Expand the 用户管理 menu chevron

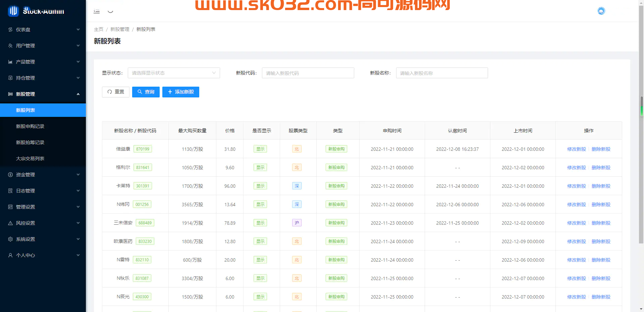pos(78,46)
